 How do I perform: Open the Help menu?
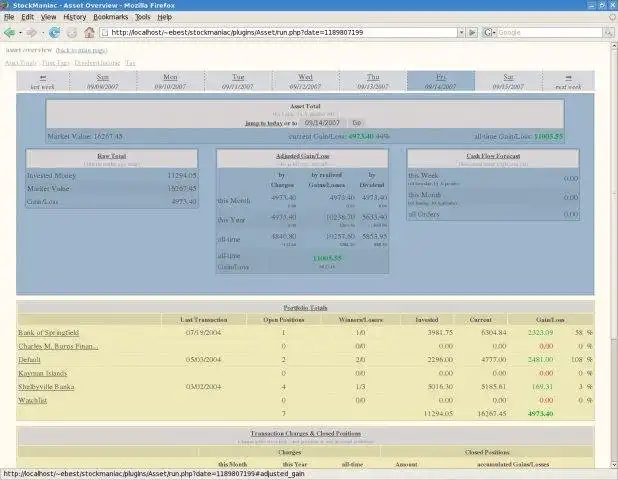tap(164, 17)
